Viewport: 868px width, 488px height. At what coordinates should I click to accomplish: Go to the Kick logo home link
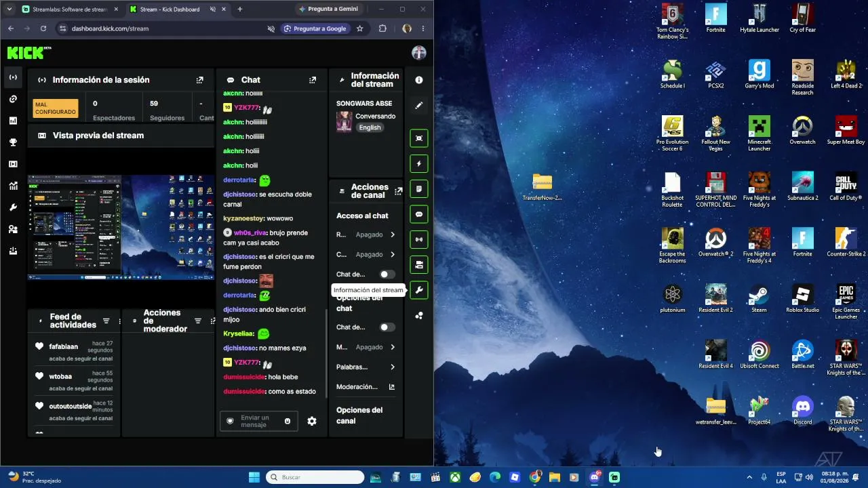coord(29,53)
